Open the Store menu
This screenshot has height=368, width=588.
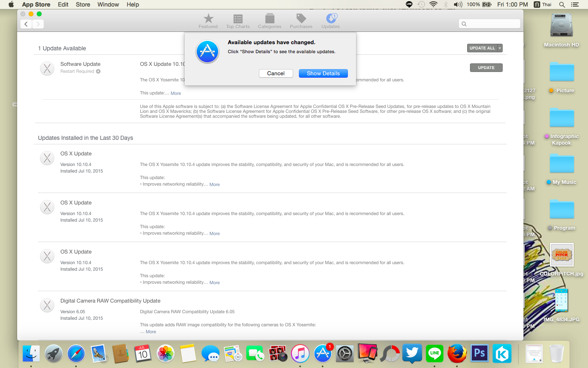[x=83, y=4]
